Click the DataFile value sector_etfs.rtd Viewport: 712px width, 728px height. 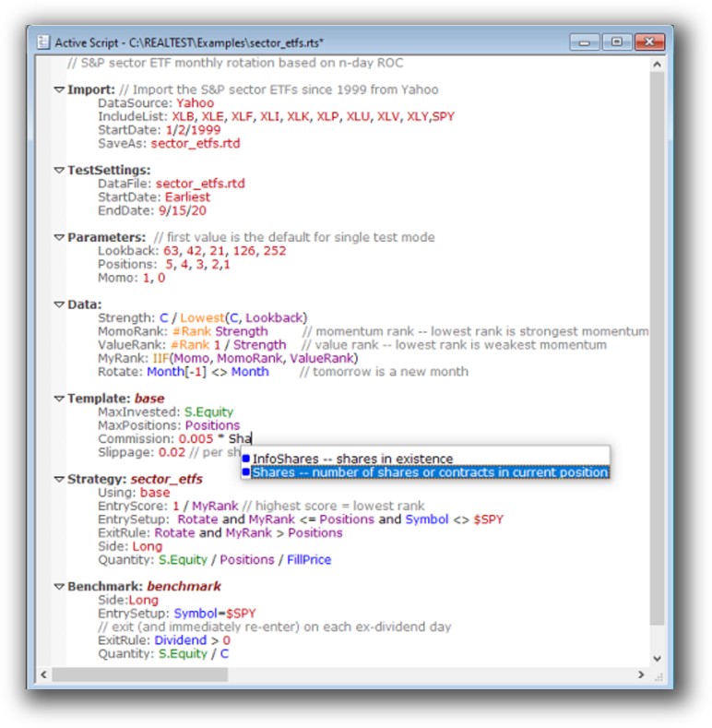(200, 184)
